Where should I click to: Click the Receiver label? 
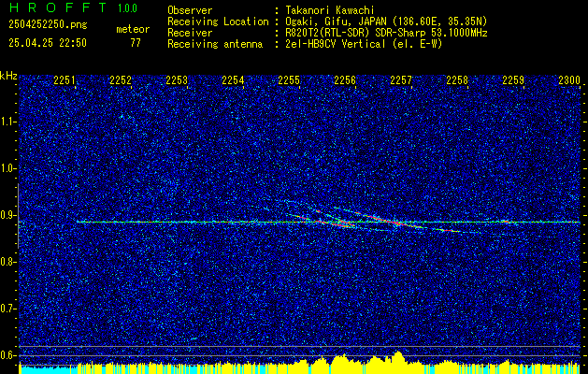[190, 33]
